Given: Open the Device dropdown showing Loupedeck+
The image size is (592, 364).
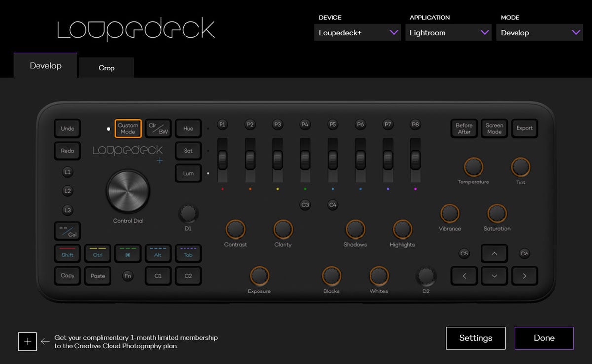Looking at the screenshot, I should tap(357, 33).
